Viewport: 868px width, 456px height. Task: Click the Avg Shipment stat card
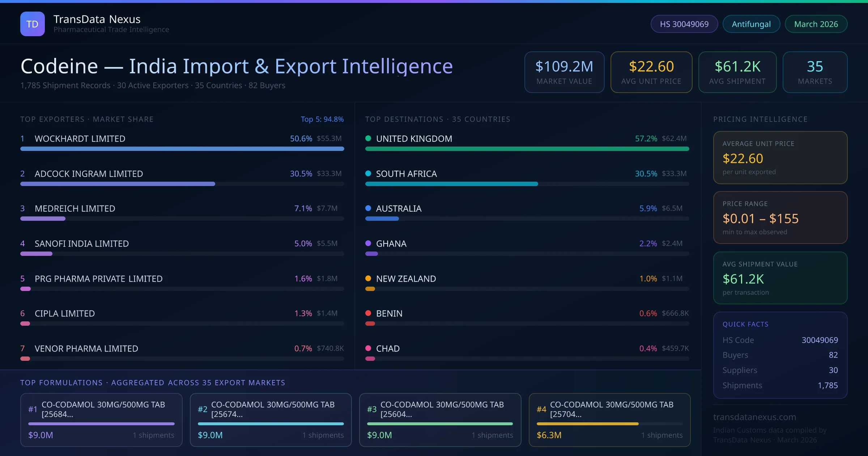[x=737, y=72]
